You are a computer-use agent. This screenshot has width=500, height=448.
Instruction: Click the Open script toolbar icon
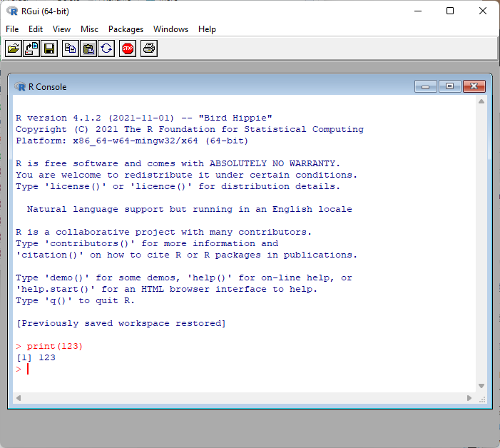(14, 49)
